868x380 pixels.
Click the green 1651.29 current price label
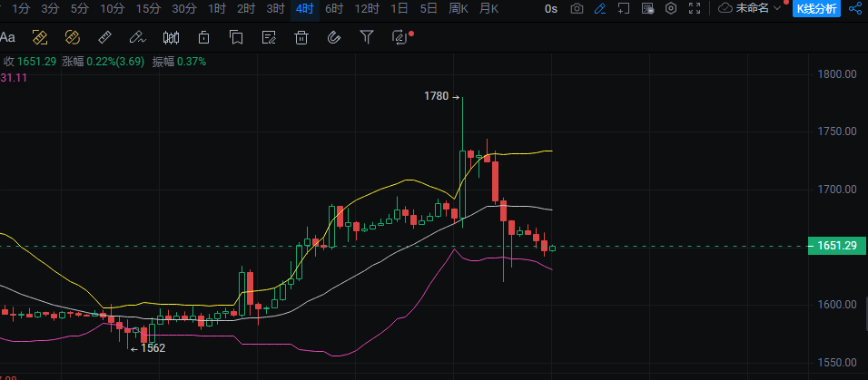coord(836,246)
